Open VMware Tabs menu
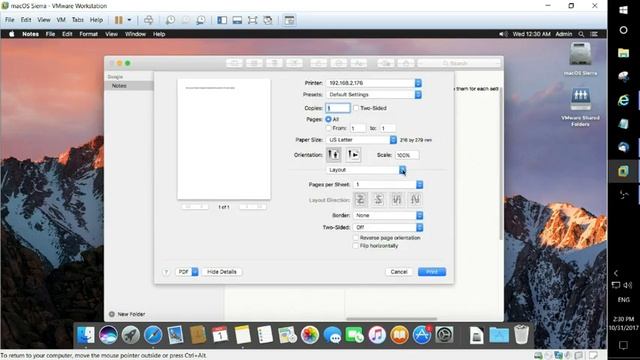 pyautogui.click(x=78, y=20)
